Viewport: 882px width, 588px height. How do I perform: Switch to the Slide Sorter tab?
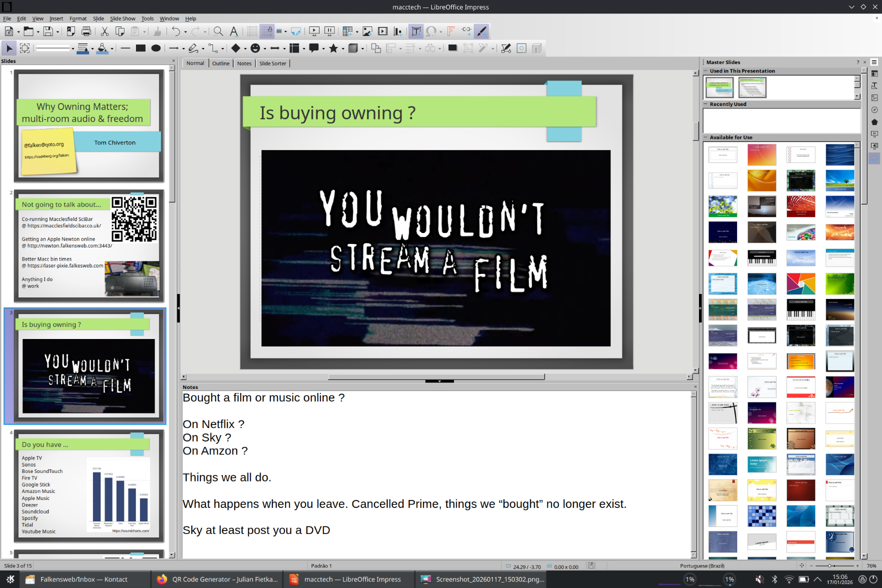272,63
